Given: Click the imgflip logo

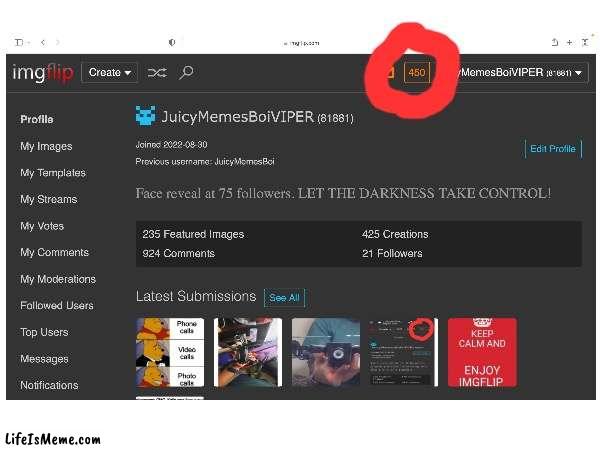Looking at the screenshot, I should click(42, 73).
